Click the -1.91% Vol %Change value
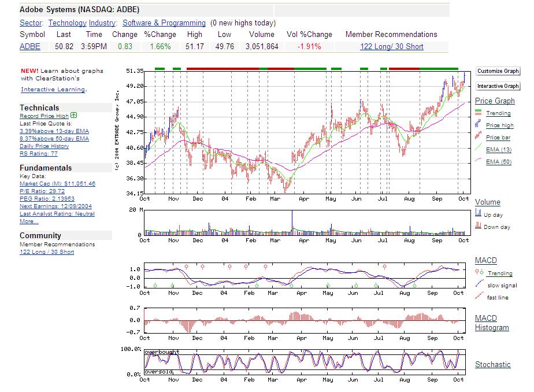This screenshot has height=392, width=534. (309, 47)
